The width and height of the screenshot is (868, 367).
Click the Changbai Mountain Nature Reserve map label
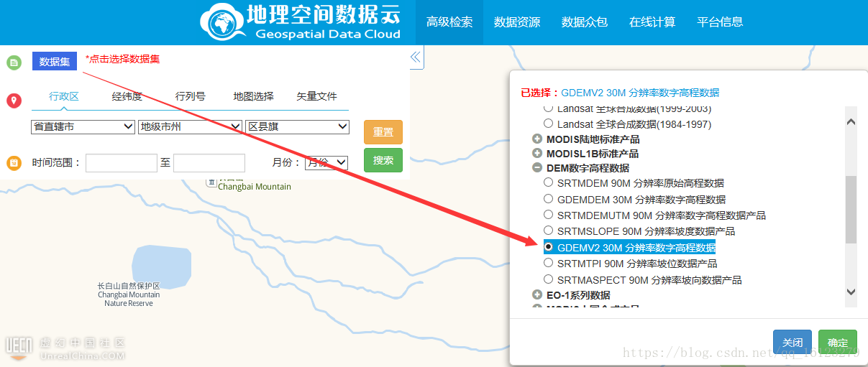pos(129,294)
